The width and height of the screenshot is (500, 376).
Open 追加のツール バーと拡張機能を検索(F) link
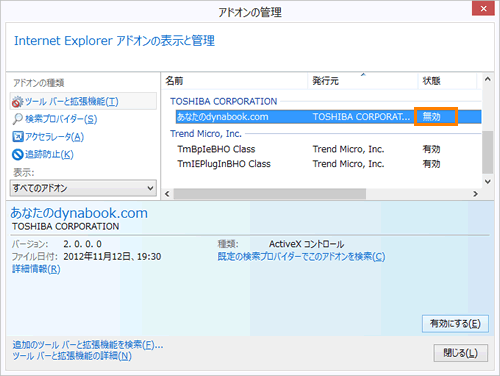(x=88, y=345)
